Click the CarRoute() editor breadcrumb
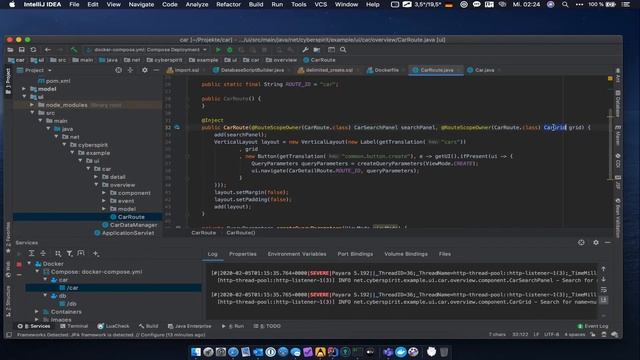Screen dimensions: 640x360 240,233
